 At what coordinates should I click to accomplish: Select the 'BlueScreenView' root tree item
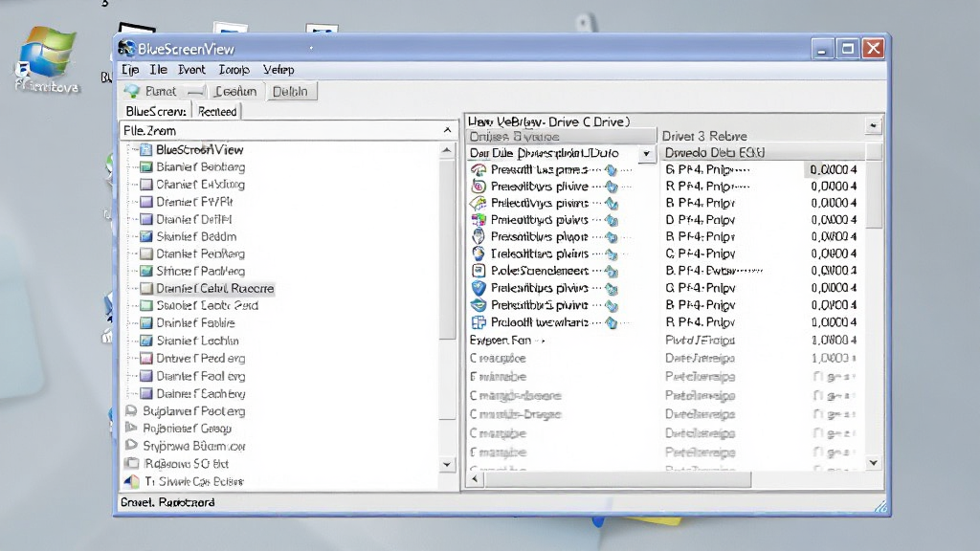[x=199, y=150]
